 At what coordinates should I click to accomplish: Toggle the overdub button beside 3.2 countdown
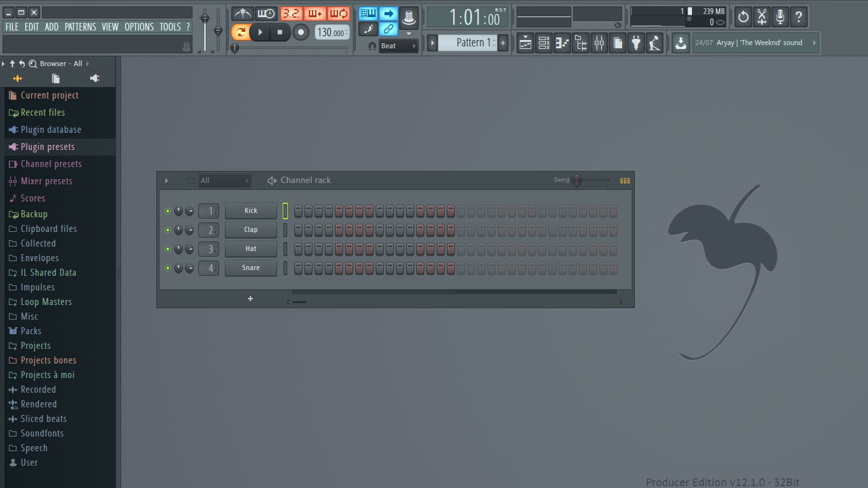(x=315, y=13)
